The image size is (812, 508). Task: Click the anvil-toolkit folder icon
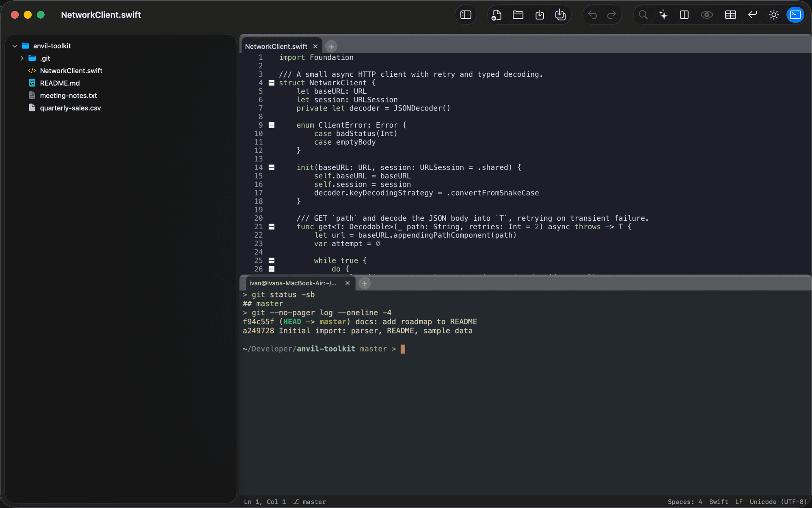[25, 46]
